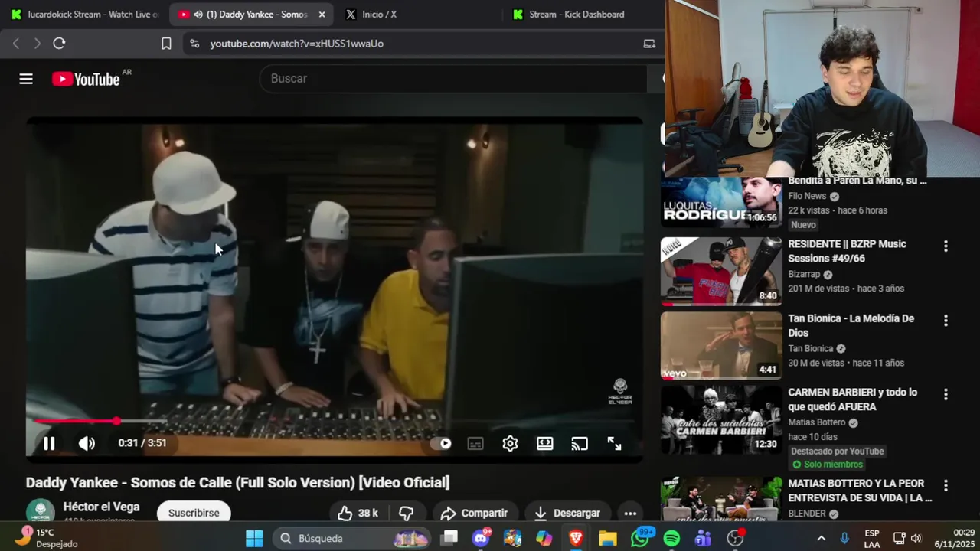Like the video with 38 k thumbs up
980x551 pixels.
(358, 513)
